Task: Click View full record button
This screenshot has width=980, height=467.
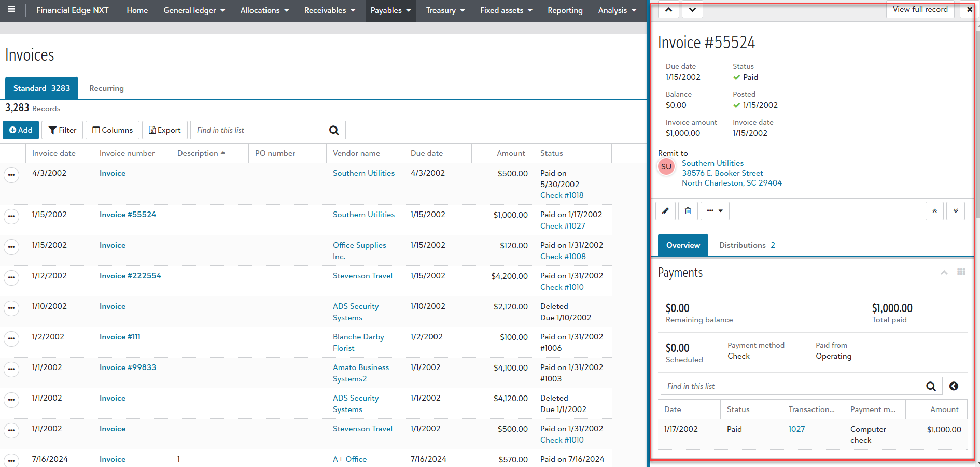Action: pos(920,9)
